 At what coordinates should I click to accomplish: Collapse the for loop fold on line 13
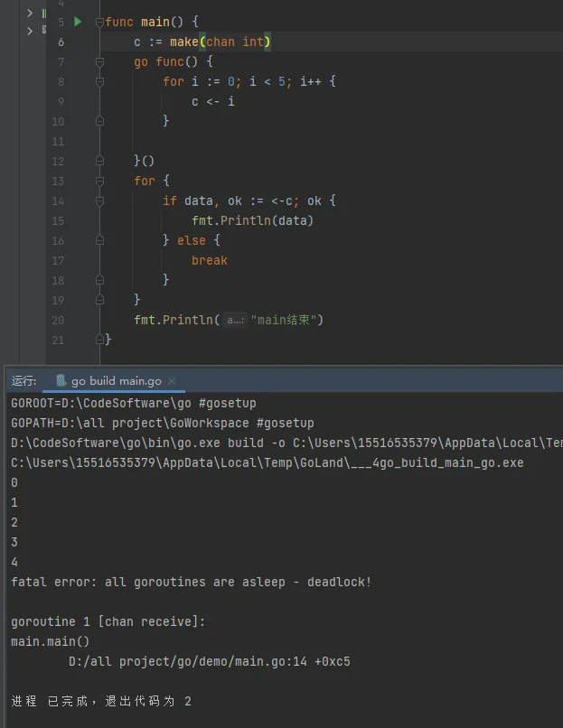99,181
